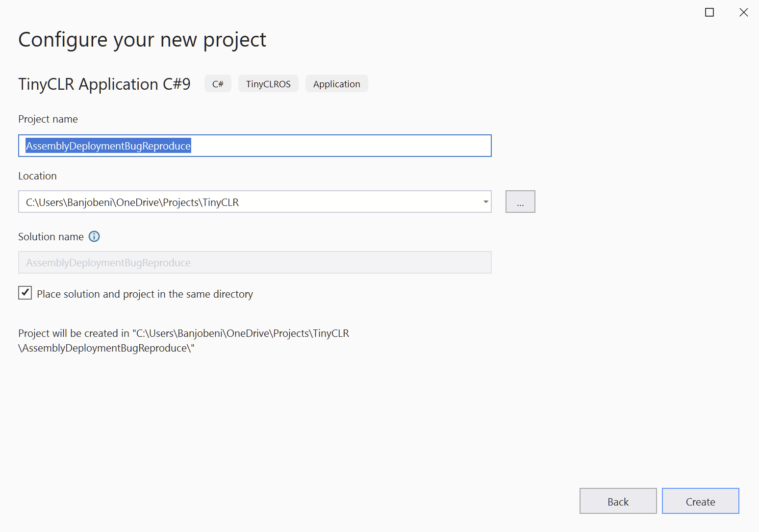The height and width of the screenshot is (532, 759).
Task: Click the checkbox label about same directory
Action: click(145, 294)
